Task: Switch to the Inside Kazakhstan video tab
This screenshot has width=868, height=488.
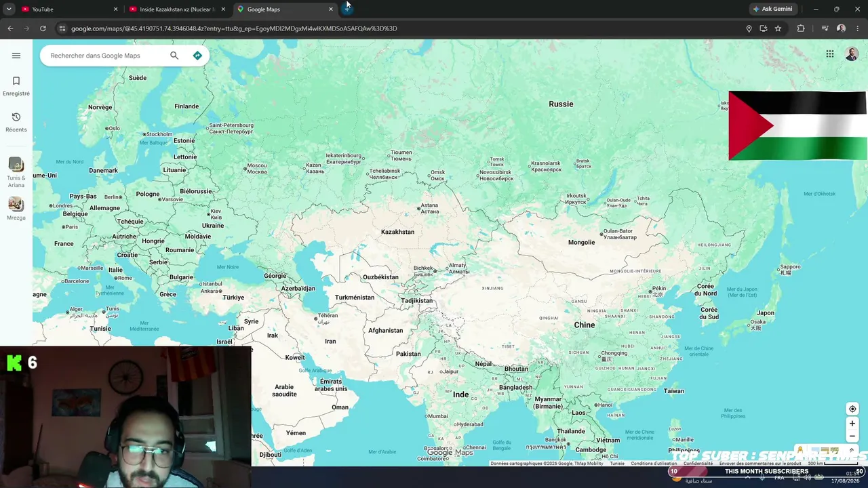Action: 176,9
